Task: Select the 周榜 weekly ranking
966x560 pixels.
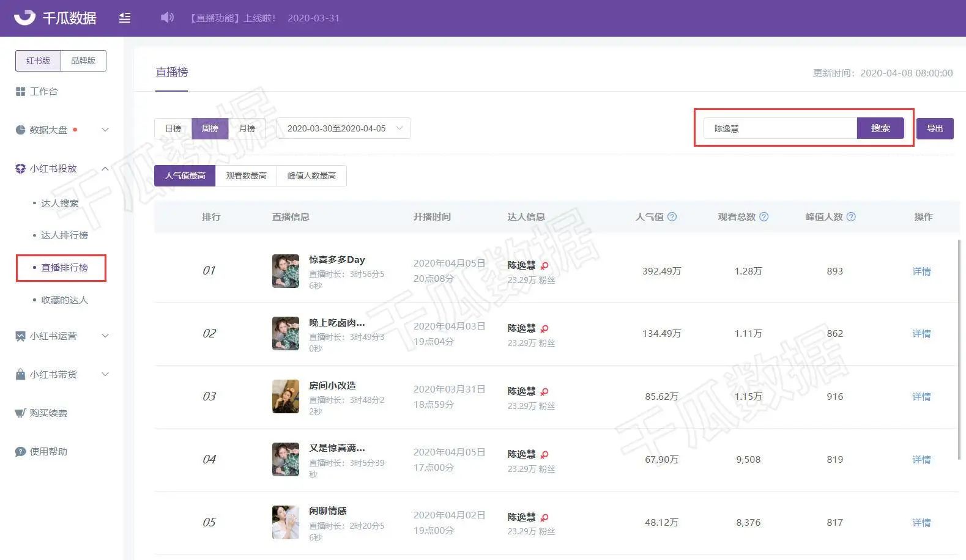Action: pos(210,128)
